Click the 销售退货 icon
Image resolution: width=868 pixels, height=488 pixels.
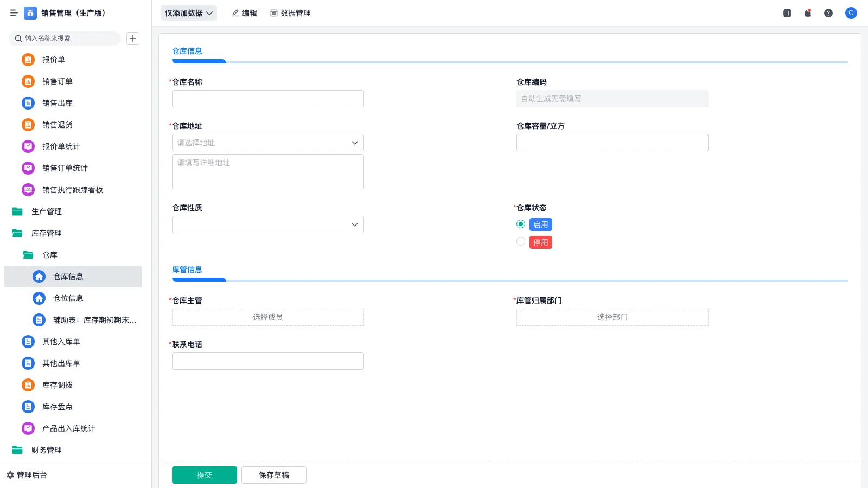[x=28, y=125]
